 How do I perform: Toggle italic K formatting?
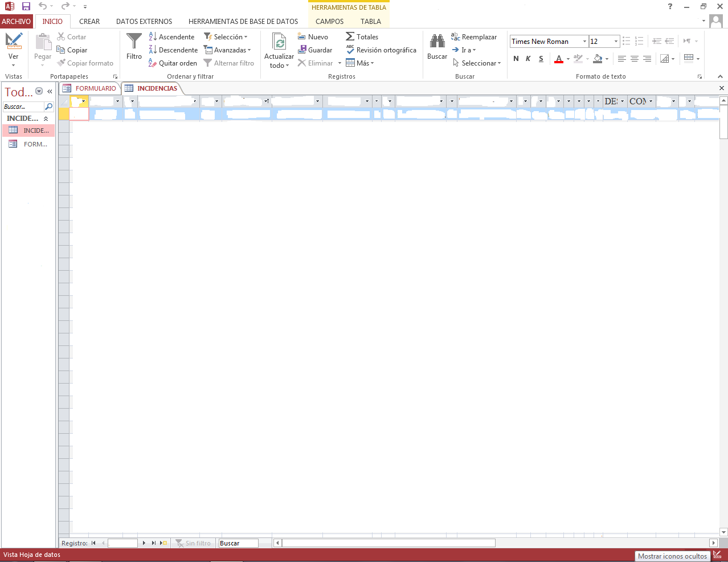528,59
